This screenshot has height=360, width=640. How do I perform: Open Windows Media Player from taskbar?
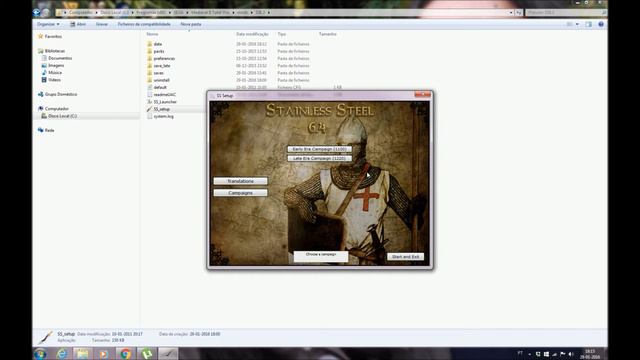(104, 354)
